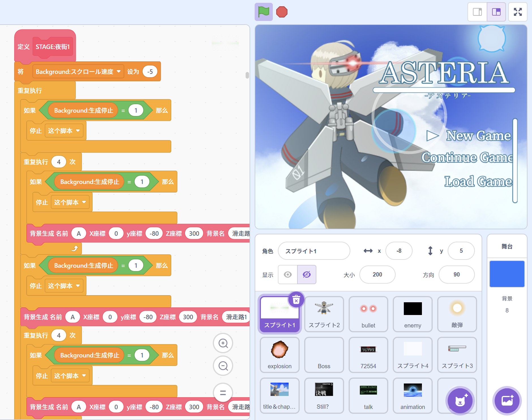Viewport: 532px width, 420px height.
Task: Select the スプライト2 sprite thumbnail
Action: (x=324, y=314)
